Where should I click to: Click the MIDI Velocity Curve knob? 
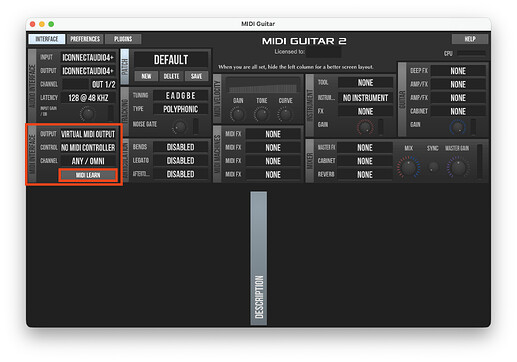pyautogui.click(x=285, y=114)
